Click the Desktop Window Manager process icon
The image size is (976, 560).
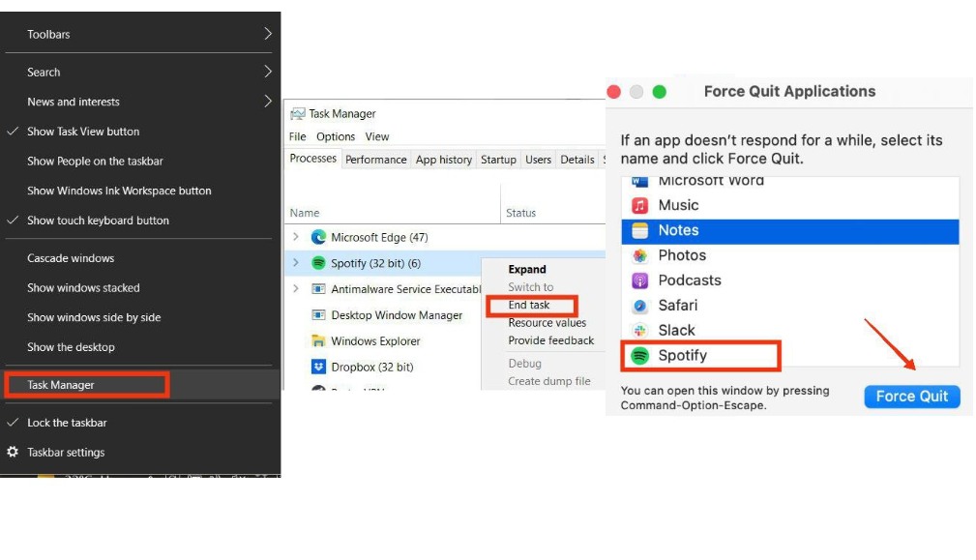click(x=318, y=315)
